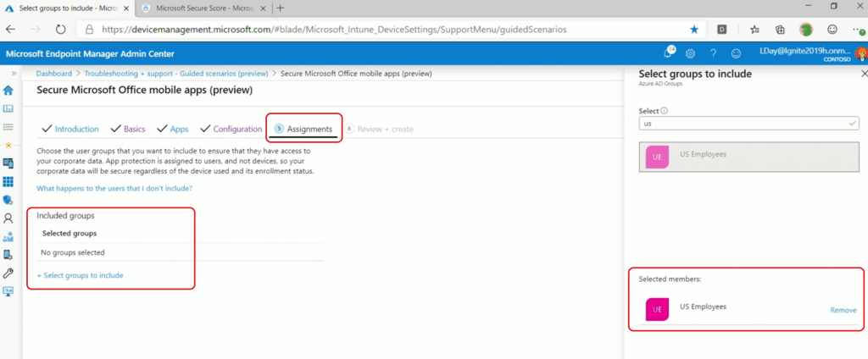868x359 pixels.
Task: Click Troubleshooting + support breadcrumb link
Action: [176, 73]
